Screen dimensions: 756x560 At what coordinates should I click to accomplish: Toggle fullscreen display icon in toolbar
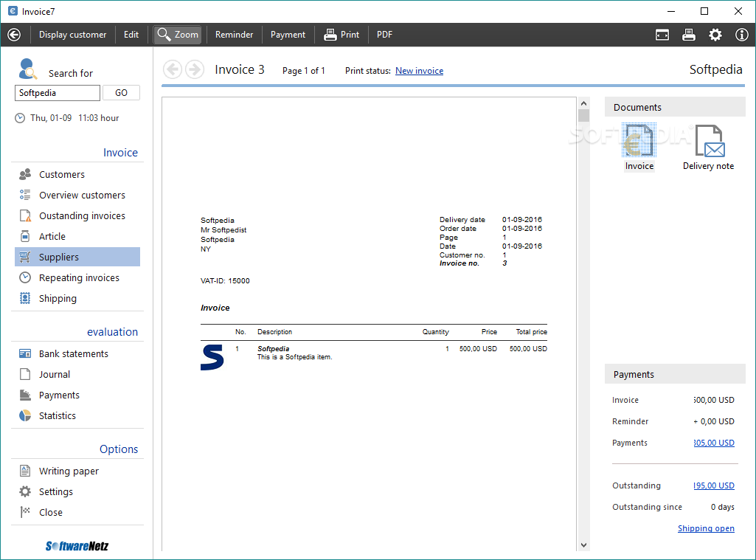pyautogui.click(x=662, y=35)
